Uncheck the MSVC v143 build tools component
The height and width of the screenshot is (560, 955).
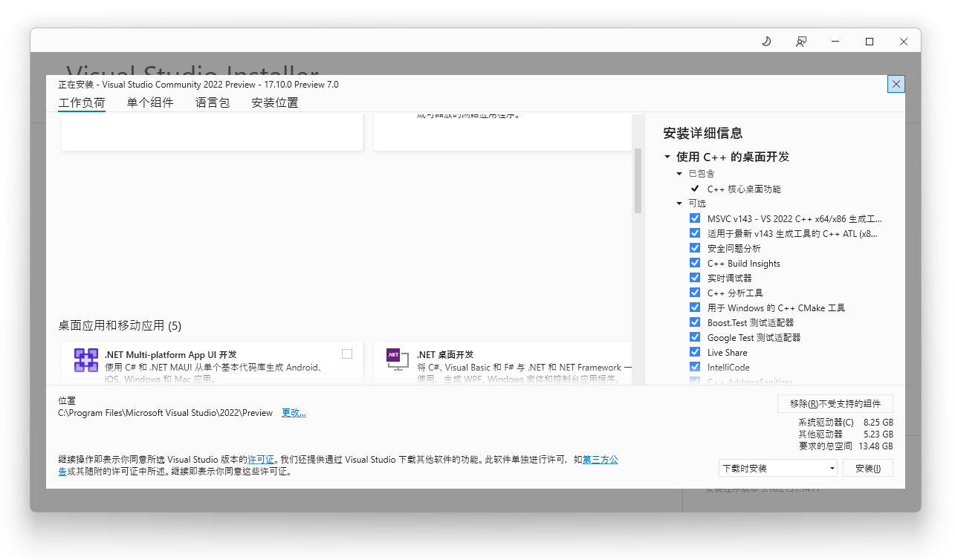point(695,218)
